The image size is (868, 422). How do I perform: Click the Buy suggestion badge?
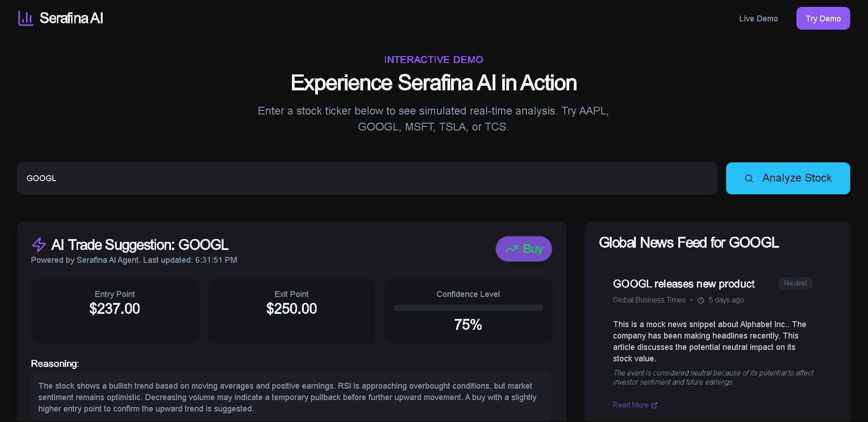524,249
